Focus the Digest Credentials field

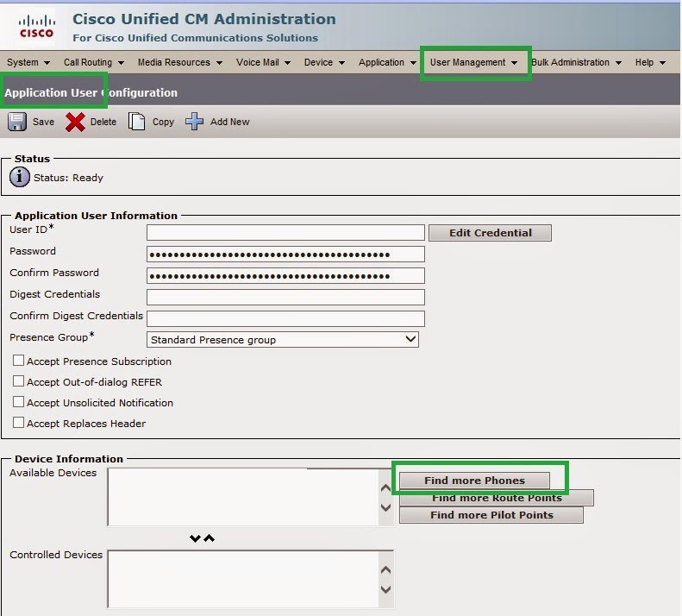[x=285, y=297]
